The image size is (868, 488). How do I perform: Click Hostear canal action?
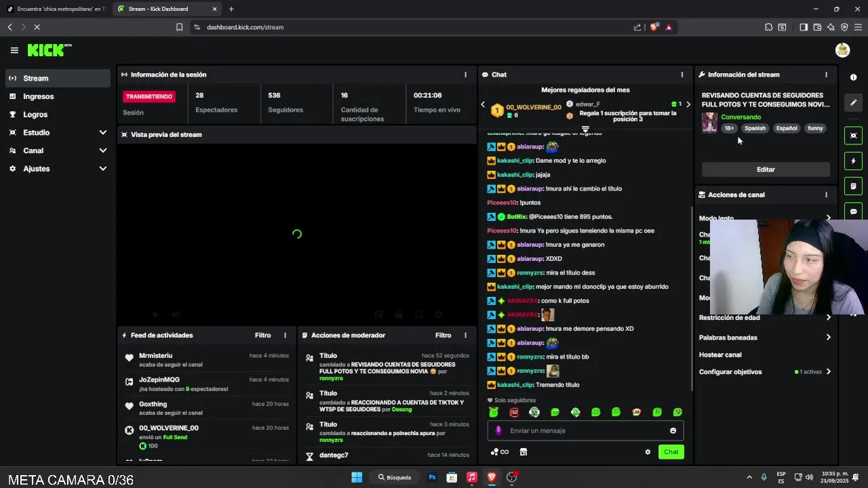(720, 354)
